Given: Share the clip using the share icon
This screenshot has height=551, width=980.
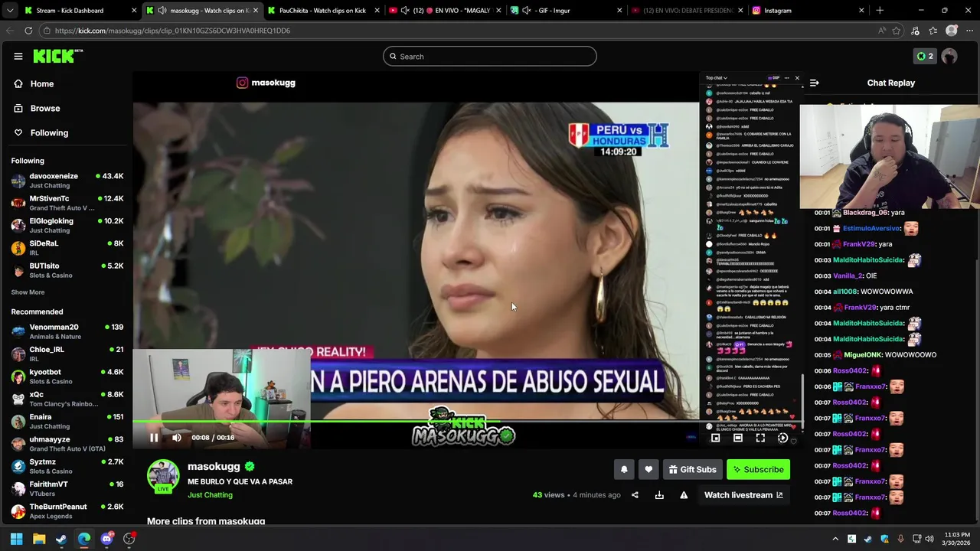Looking at the screenshot, I should [x=635, y=495].
